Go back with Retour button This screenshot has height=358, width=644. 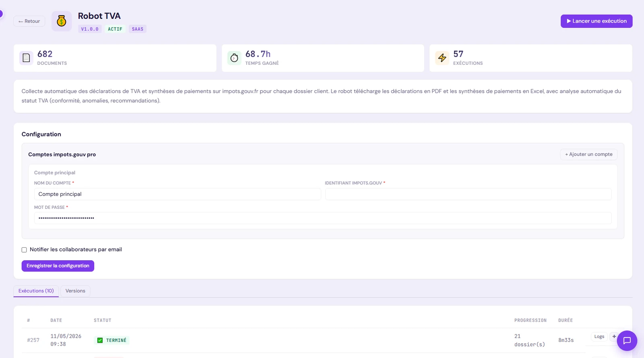[29, 21]
